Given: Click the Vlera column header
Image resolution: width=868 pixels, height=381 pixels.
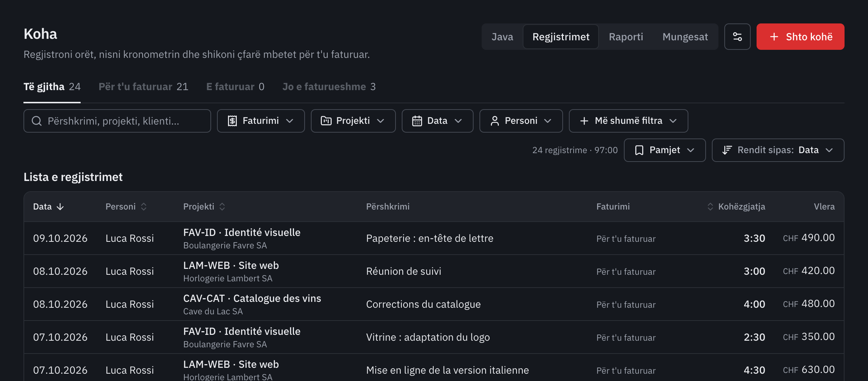Looking at the screenshot, I should coord(824,207).
